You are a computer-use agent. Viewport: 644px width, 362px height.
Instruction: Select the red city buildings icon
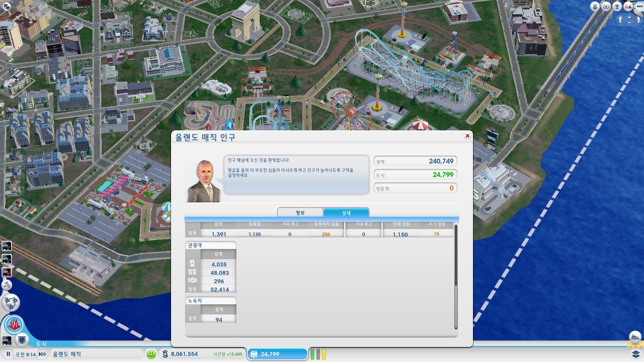click(13, 326)
